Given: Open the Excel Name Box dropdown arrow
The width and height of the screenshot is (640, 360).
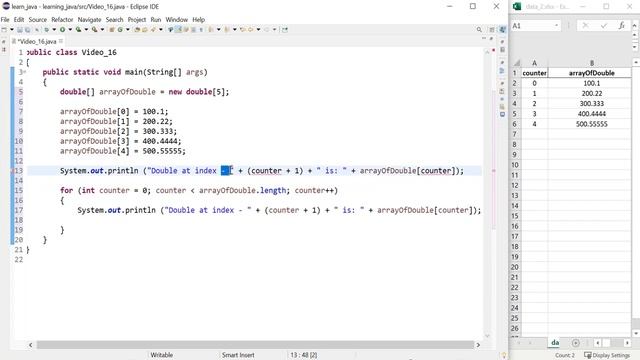Looking at the screenshot, I should click(x=556, y=25).
